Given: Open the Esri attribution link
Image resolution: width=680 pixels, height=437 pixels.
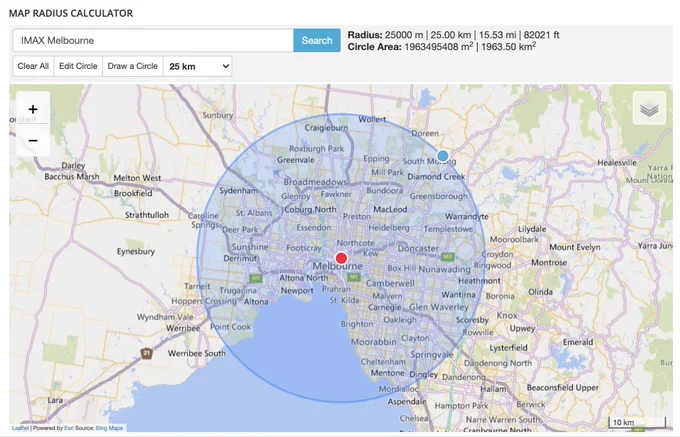Looking at the screenshot, I should [x=69, y=428].
